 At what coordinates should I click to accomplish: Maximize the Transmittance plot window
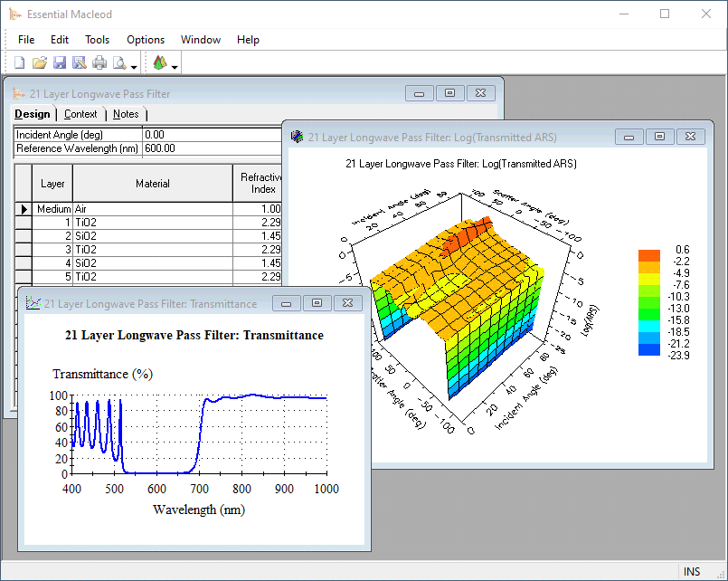coord(317,303)
